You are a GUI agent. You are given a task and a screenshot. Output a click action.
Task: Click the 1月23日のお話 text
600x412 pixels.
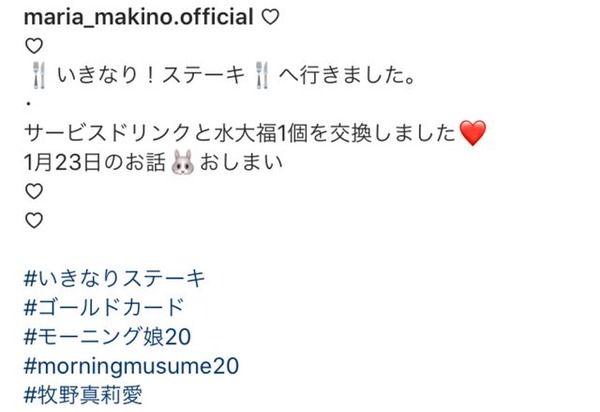click(x=95, y=162)
